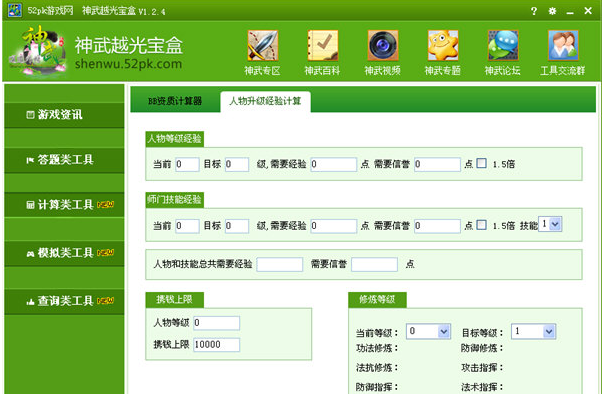Click the total 需要信誉 field
This screenshot has width=602, height=394.
374,265
